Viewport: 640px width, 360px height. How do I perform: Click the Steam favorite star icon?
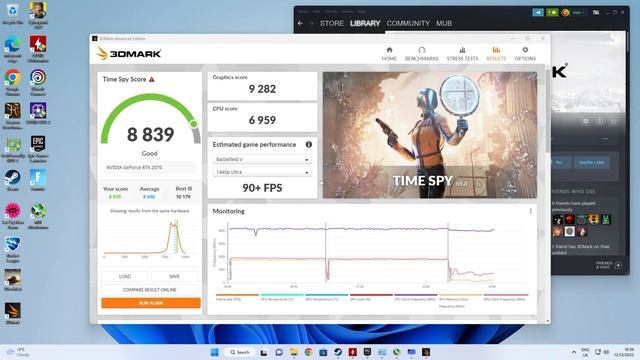[x=613, y=121]
